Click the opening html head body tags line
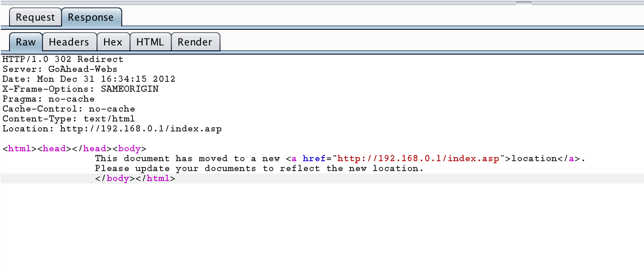The image size is (644, 267). [74, 148]
